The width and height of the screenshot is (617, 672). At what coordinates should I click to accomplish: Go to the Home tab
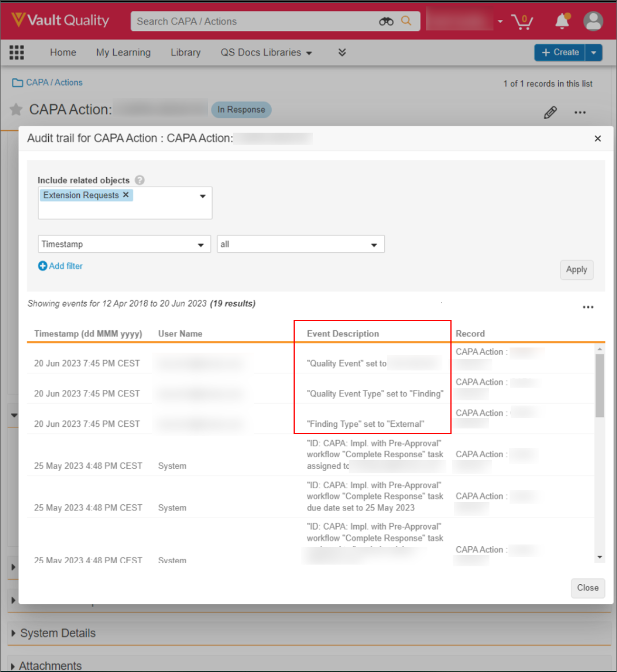pos(63,52)
